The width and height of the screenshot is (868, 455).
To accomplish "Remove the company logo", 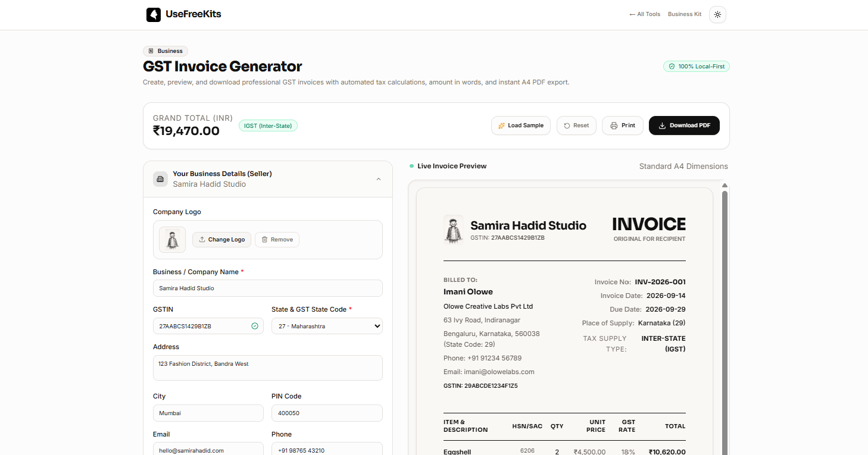I will click(277, 240).
